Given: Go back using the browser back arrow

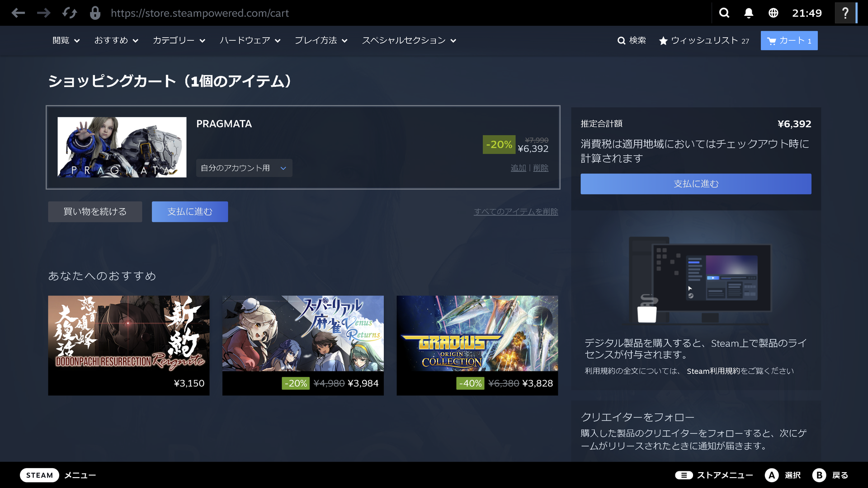Looking at the screenshot, I should click(x=18, y=13).
